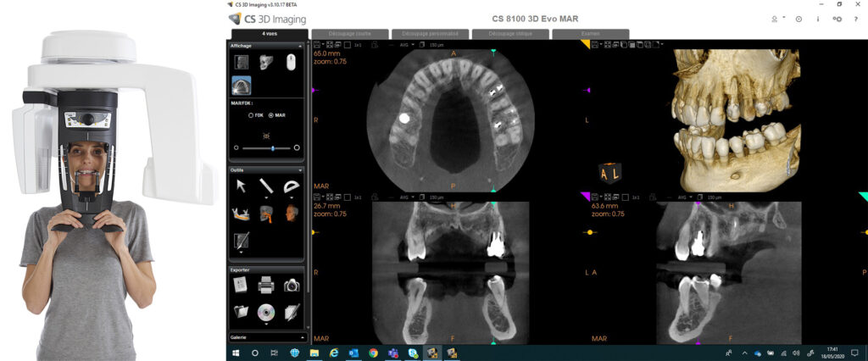868x361 pixels.
Task: Toggle the lock icon in coronal view toolbar
Action: 375,197
